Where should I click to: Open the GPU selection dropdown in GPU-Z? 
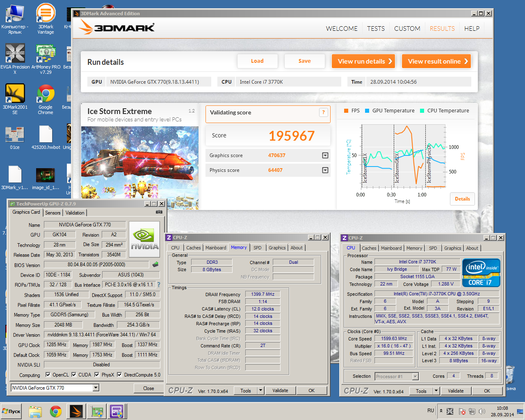96,388
